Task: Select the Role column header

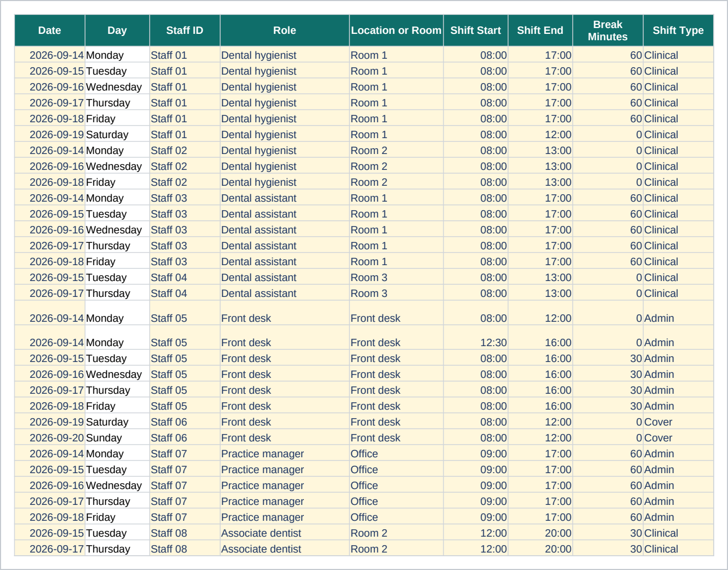Action: point(284,31)
